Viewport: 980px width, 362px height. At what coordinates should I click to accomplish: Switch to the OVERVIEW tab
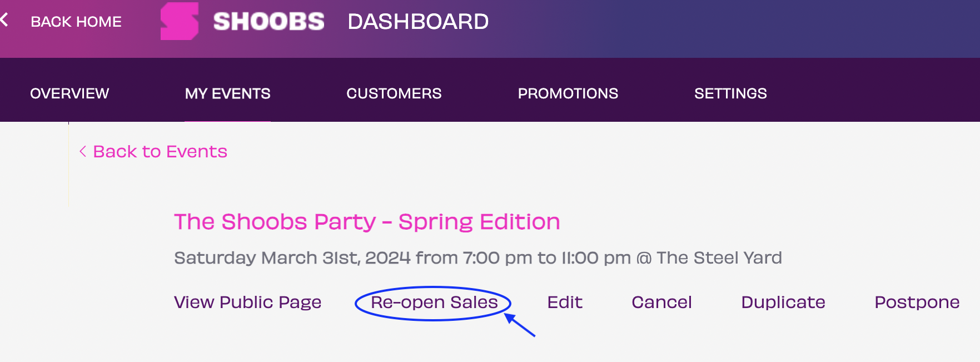point(69,93)
